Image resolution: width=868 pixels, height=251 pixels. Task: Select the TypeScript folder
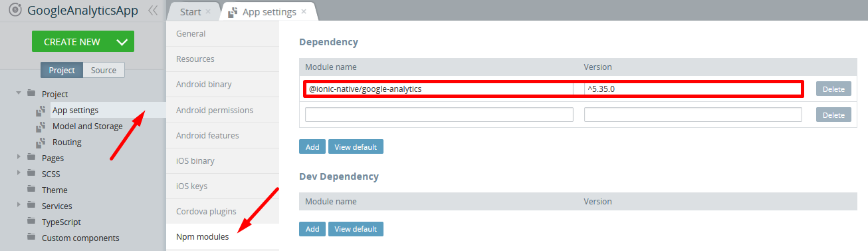tap(61, 222)
